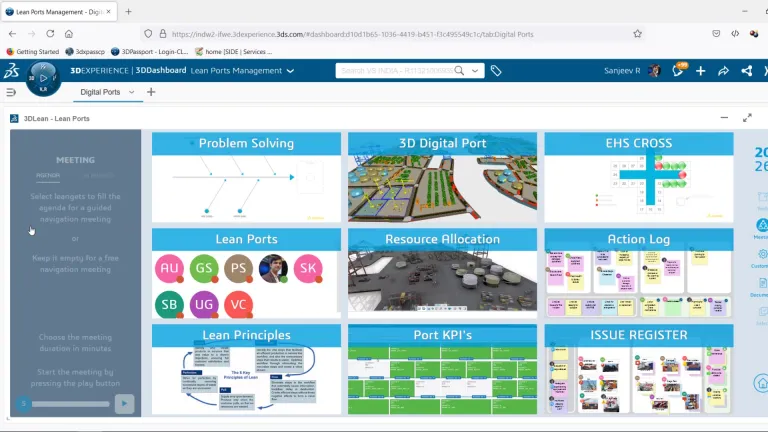Start the meeting with play button
The height and width of the screenshot is (432, 768).
click(124, 404)
